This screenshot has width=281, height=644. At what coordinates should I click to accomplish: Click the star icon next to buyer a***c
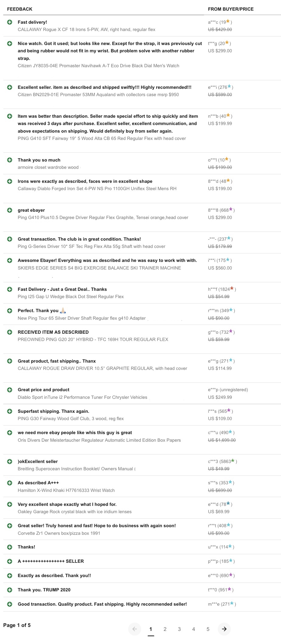click(228, 22)
